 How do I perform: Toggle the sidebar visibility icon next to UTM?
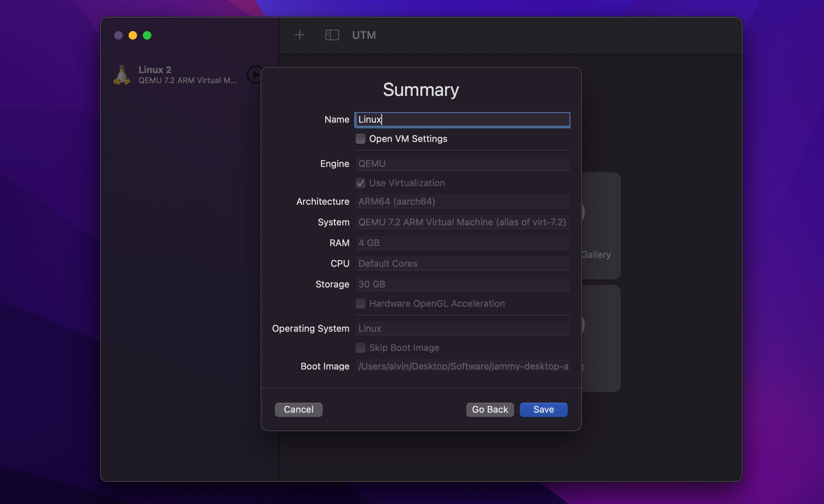(x=331, y=35)
